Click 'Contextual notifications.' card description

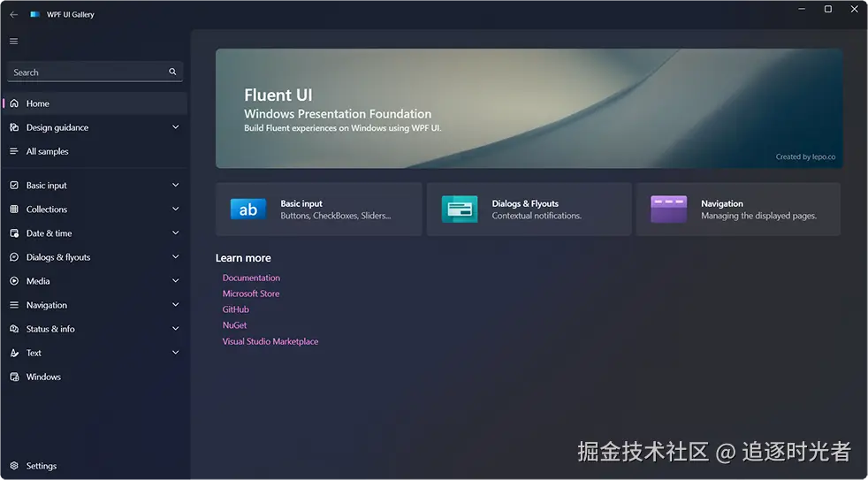pyautogui.click(x=537, y=216)
